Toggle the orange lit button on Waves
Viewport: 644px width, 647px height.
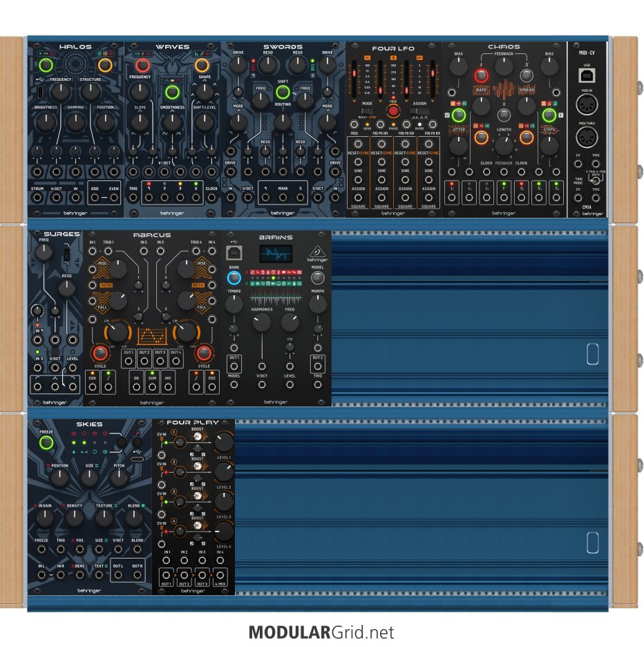click(x=202, y=65)
